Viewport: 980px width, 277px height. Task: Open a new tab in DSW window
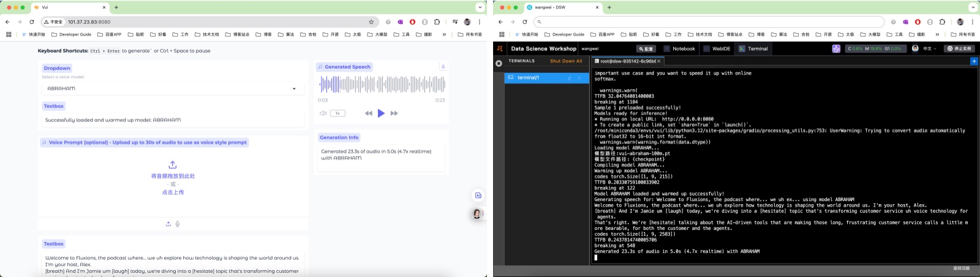point(609,7)
